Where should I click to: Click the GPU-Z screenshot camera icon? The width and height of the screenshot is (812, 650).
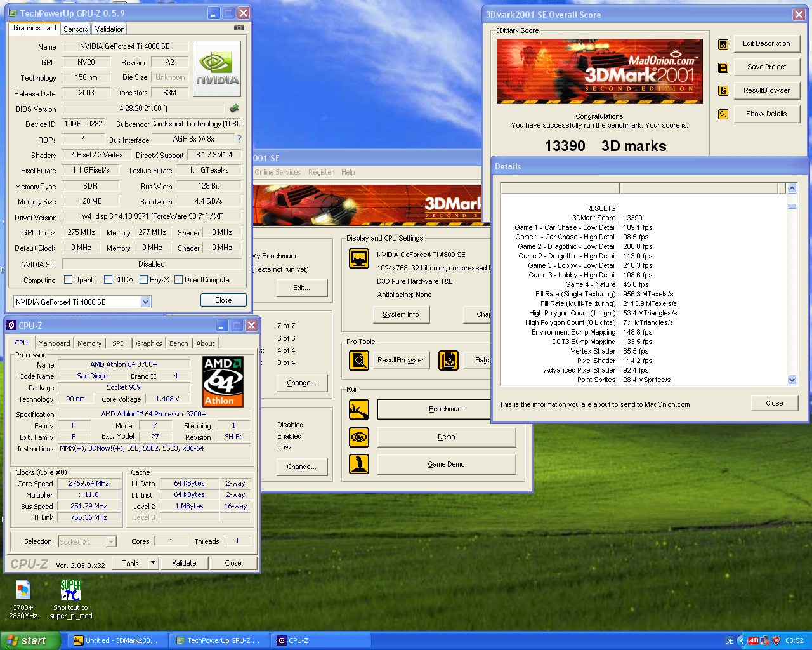239,28
